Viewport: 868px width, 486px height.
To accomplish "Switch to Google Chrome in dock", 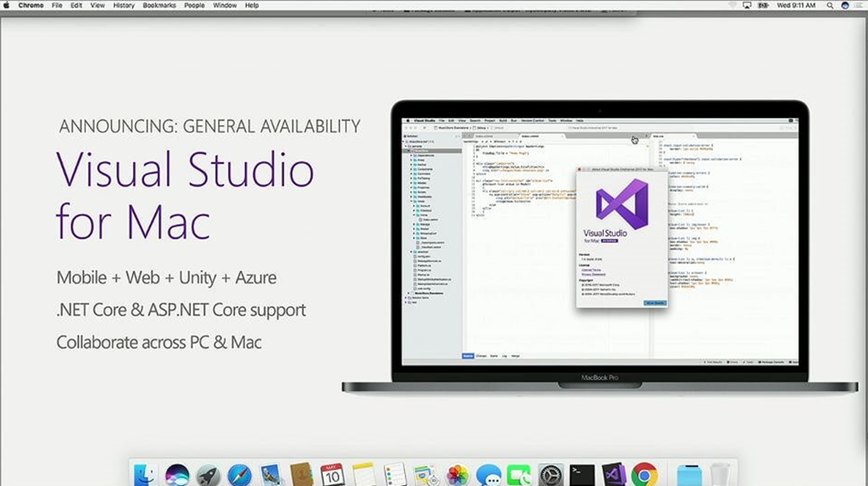I will [644, 475].
